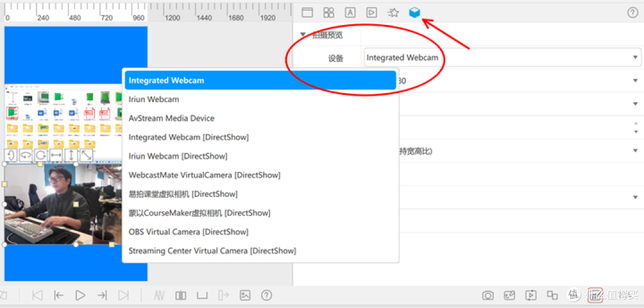
Task: Click the export arrow-out-of-box icon
Action: pos(224,295)
